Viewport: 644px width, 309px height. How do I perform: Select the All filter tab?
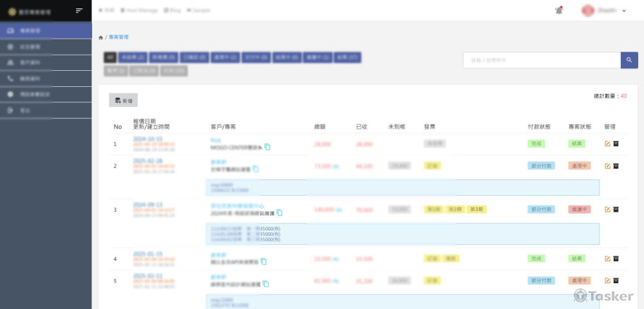click(110, 57)
